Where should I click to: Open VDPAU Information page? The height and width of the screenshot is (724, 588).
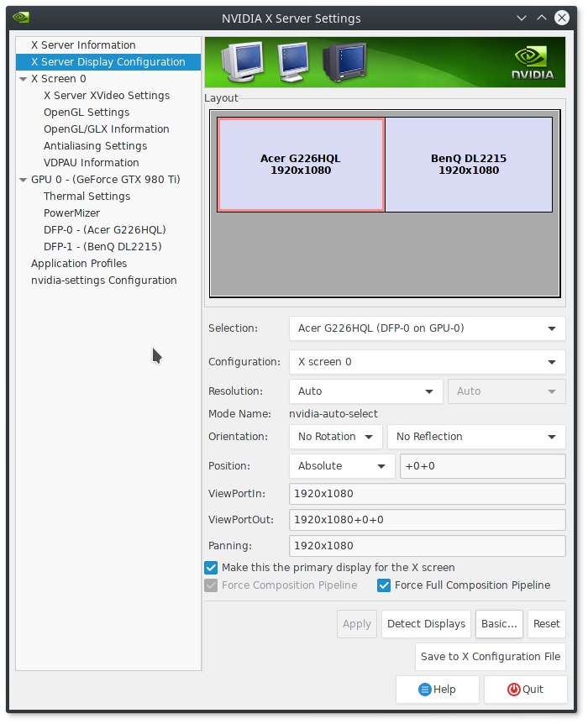tap(91, 163)
